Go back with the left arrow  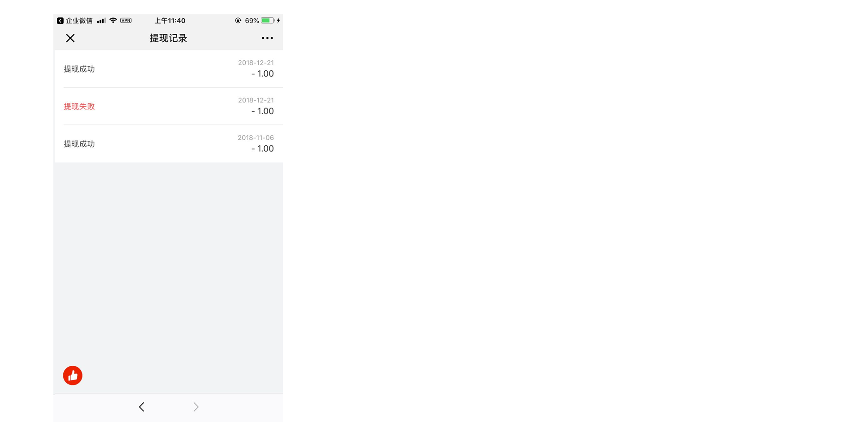(x=141, y=407)
